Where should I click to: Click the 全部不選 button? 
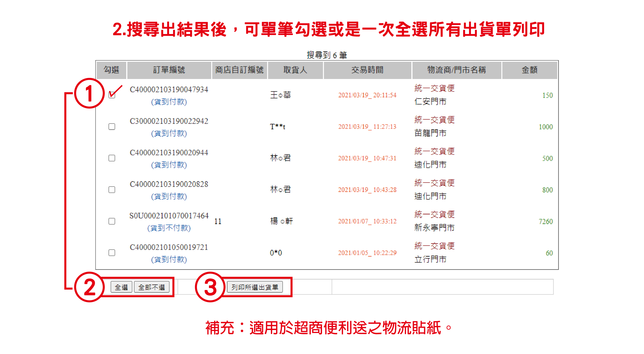152,287
